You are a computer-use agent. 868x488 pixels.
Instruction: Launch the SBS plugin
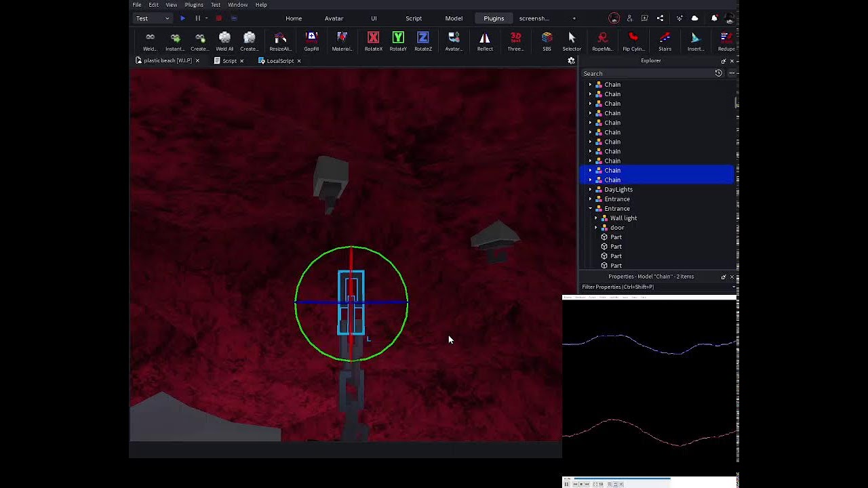pos(547,41)
